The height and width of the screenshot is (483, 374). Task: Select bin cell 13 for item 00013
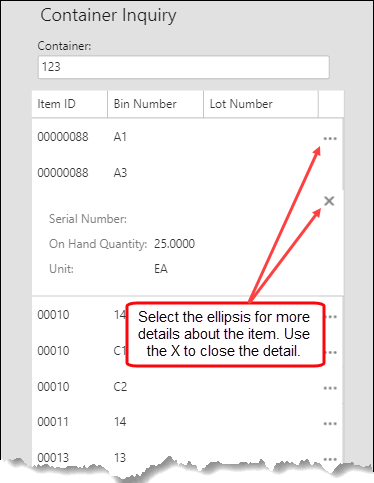(x=120, y=457)
